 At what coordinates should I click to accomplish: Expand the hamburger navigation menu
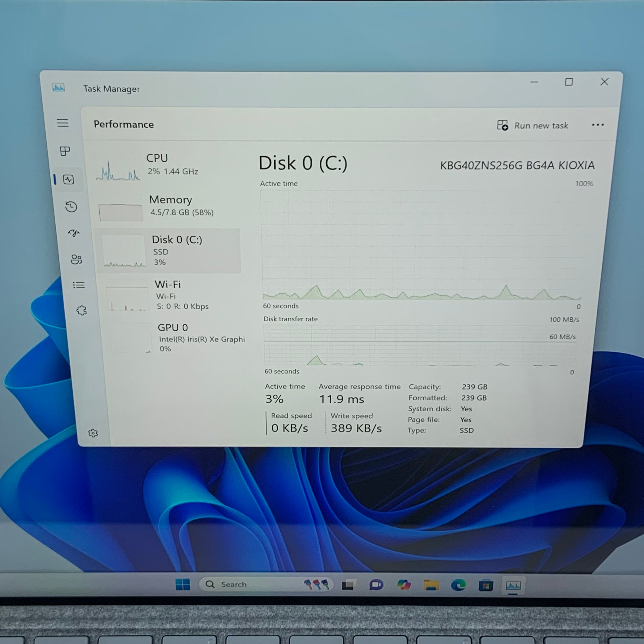click(x=63, y=123)
